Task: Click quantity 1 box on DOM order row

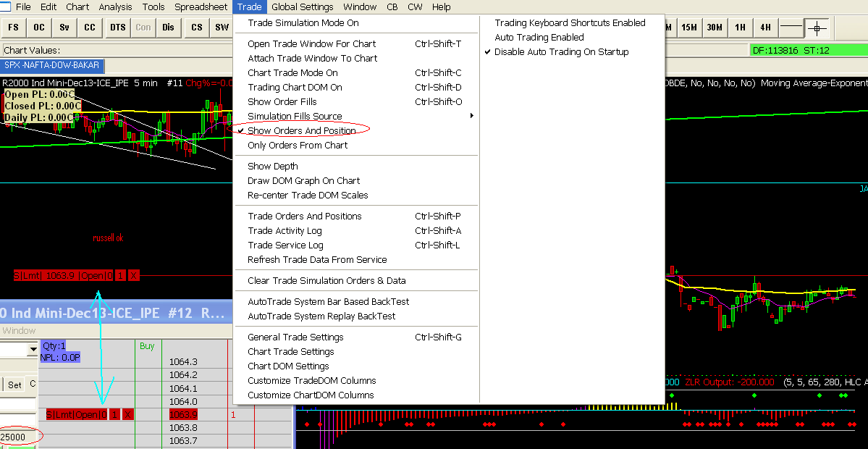Action: click(114, 414)
